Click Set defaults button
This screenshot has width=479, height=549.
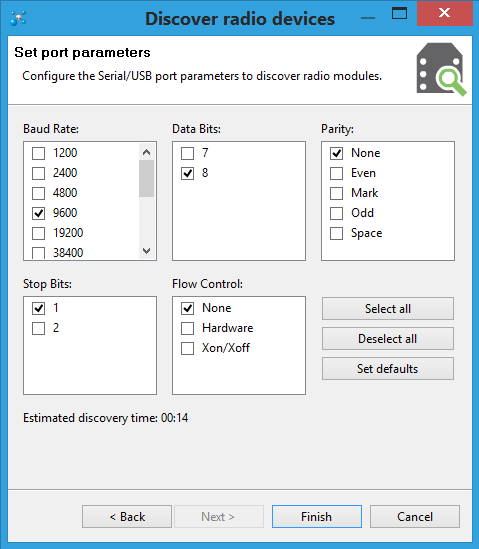pos(388,369)
